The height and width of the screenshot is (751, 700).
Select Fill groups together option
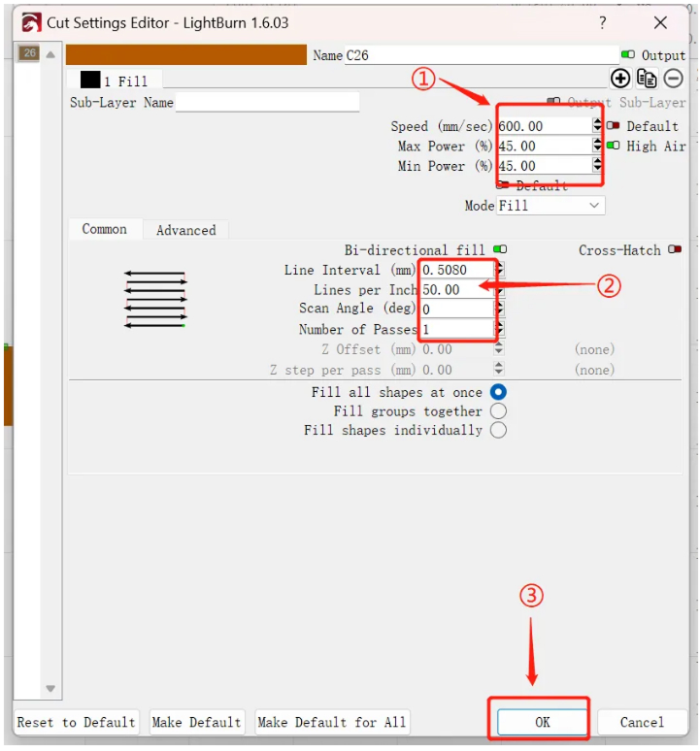pos(498,411)
